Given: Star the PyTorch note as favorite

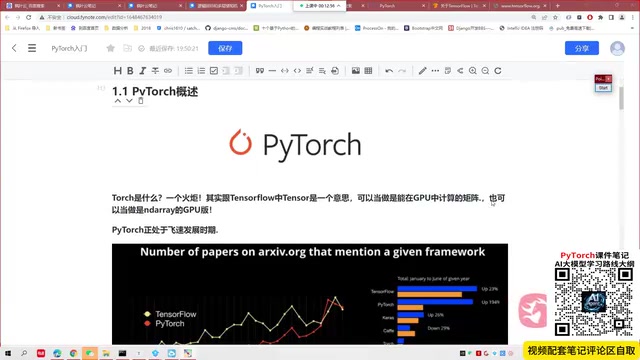Looking at the screenshot, I should click(110, 48).
